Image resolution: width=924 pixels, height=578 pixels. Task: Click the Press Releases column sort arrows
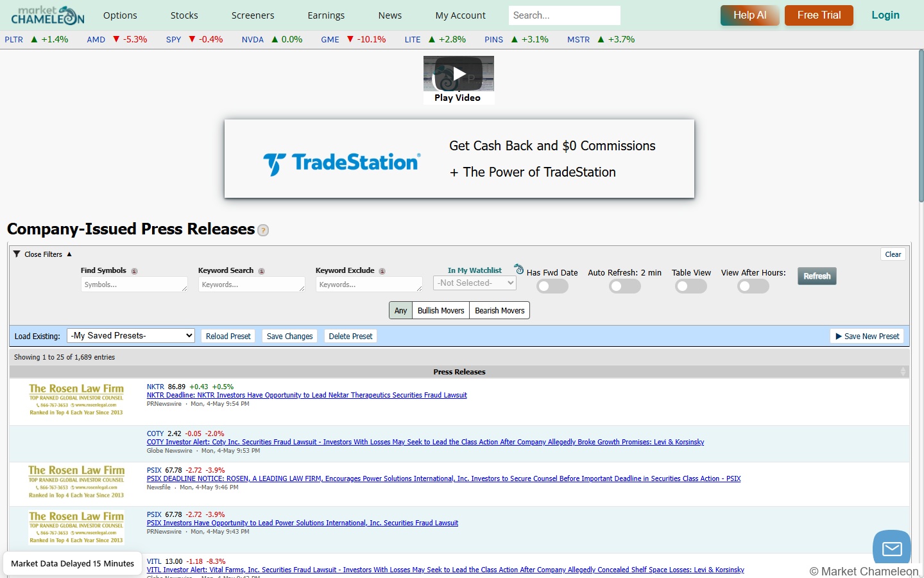pos(903,372)
